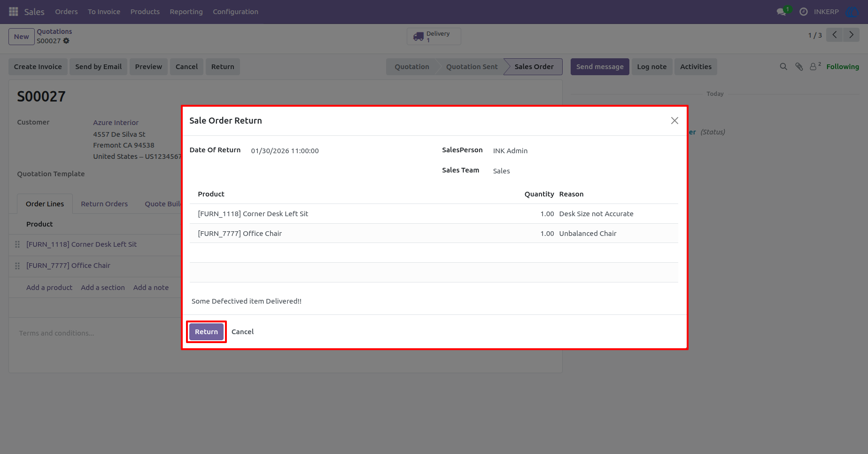Viewport: 868px width, 454px height.
Task: Click the Preview button
Action: (148, 67)
